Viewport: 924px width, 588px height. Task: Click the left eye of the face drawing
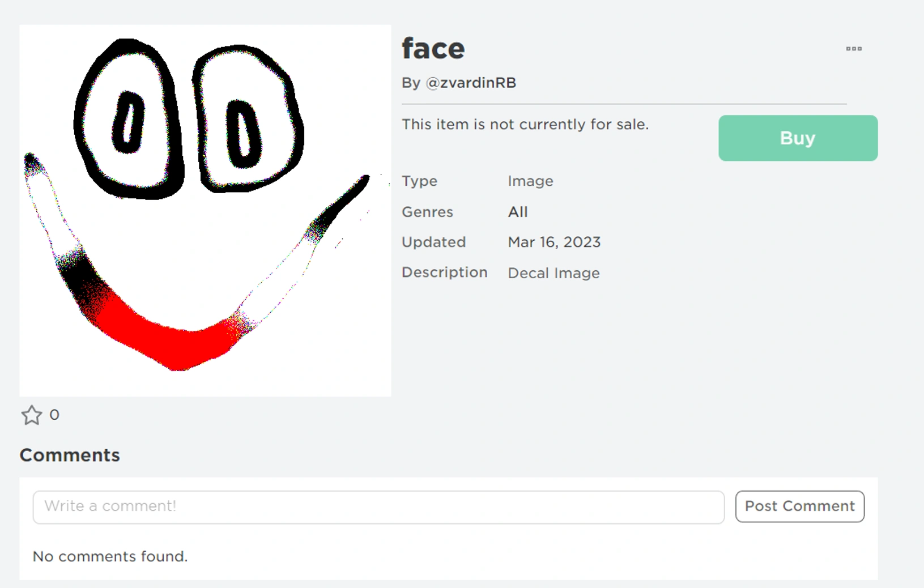coord(128,122)
